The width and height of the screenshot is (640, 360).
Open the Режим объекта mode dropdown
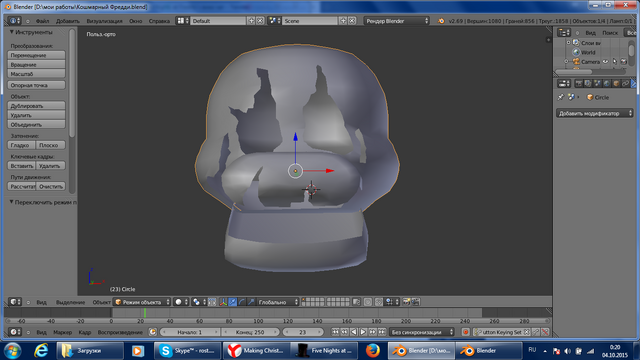[x=142, y=302]
